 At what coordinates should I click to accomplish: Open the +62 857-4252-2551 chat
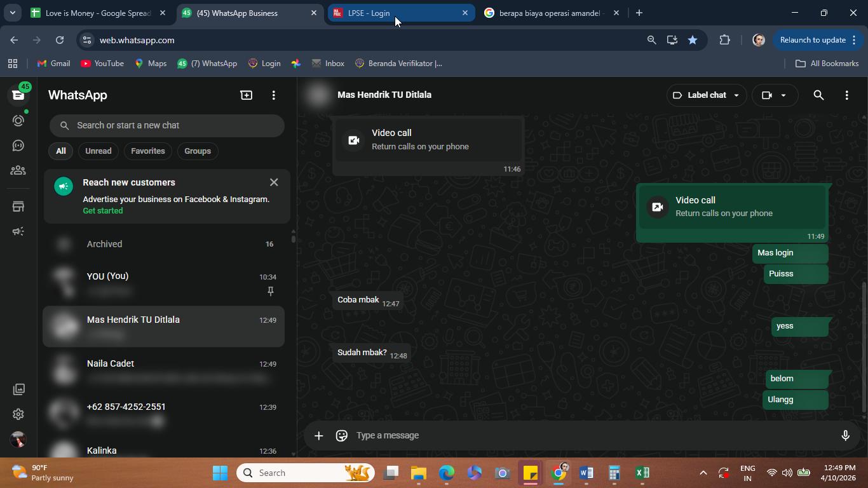tap(164, 414)
